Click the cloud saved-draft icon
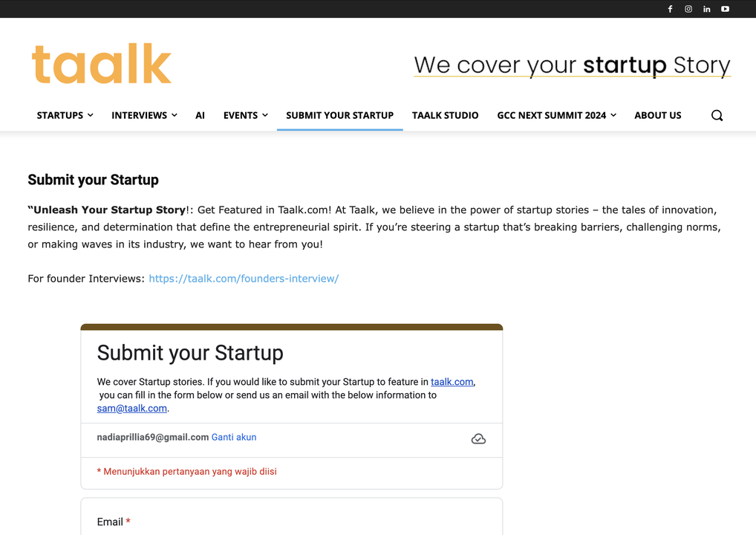Image resolution: width=756 pixels, height=535 pixels. (x=478, y=439)
